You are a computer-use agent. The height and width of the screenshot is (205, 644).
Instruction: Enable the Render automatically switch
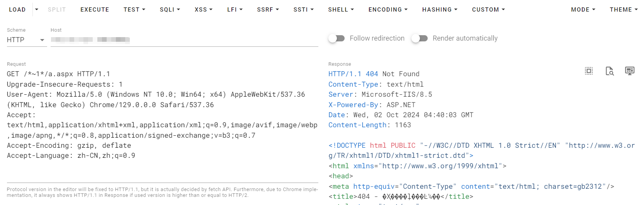420,38
